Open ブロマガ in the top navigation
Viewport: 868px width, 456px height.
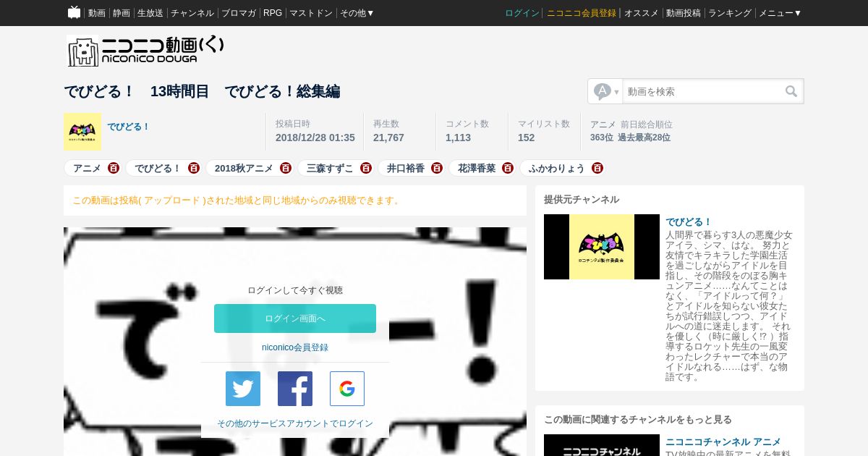pyautogui.click(x=239, y=13)
